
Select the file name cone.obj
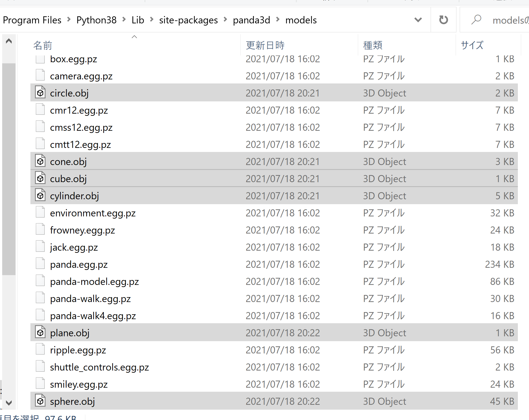[68, 162]
